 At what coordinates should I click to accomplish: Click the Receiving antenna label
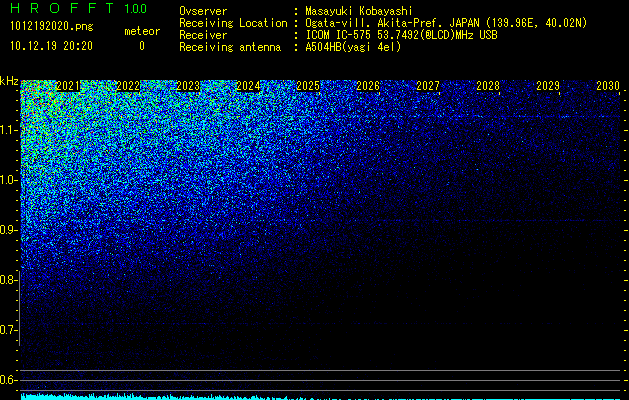click(x=230, y=47)
